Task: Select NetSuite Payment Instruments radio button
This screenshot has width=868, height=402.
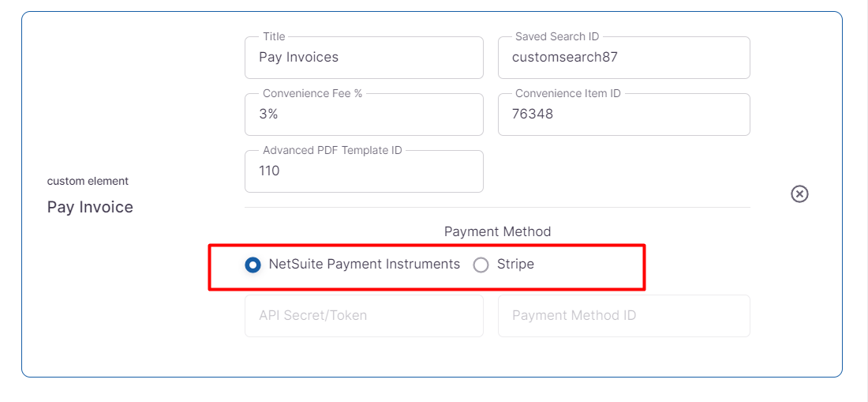Action: 253,265
